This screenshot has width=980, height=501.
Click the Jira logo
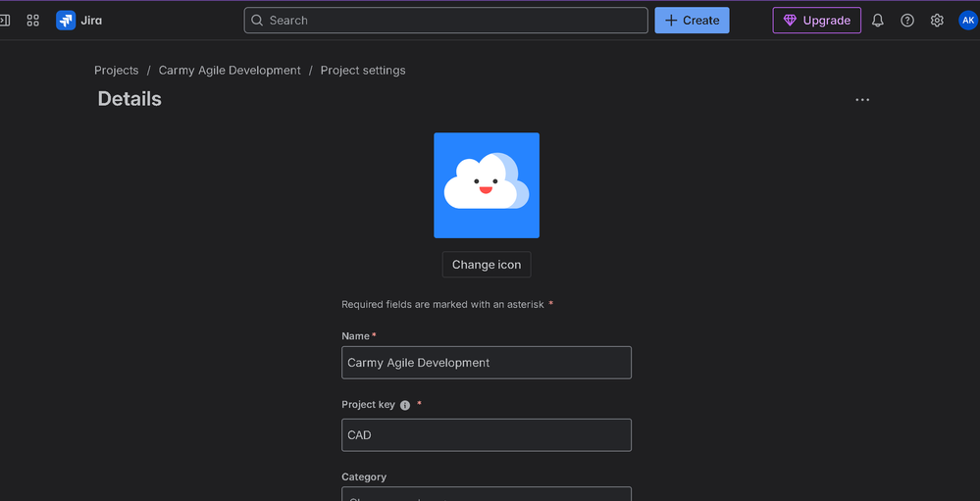78,20
